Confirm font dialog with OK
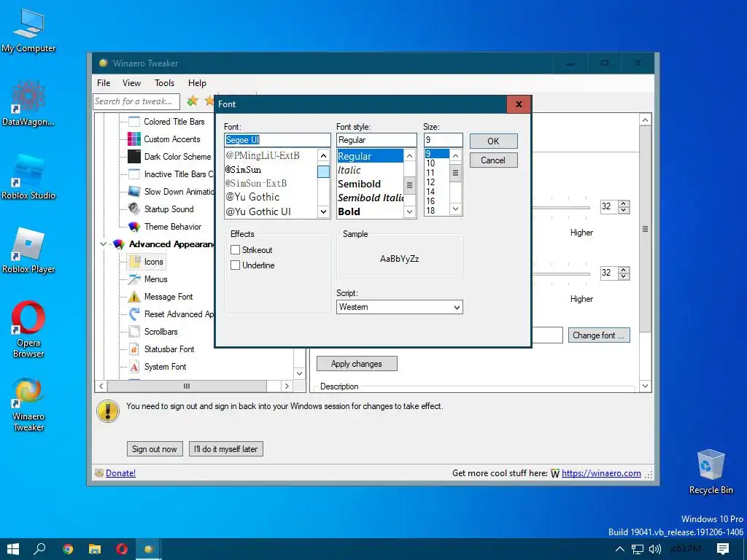 pos(493,141)
